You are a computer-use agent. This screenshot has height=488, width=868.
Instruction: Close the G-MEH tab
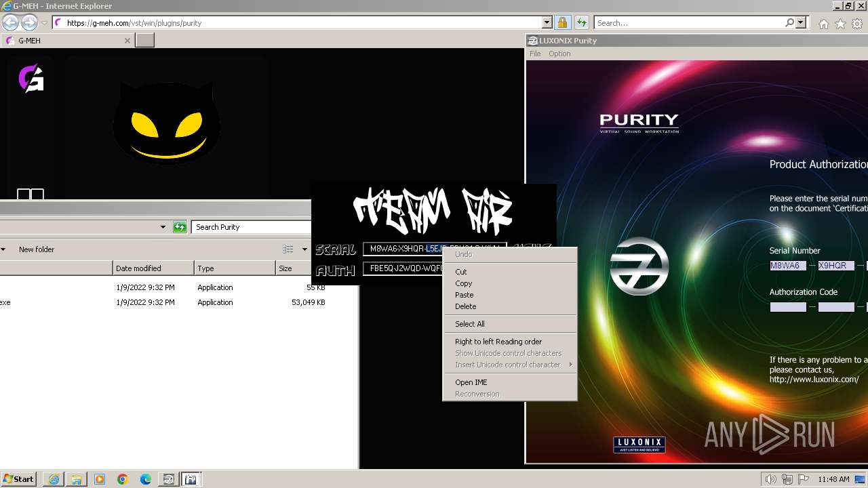click(127, 41)
